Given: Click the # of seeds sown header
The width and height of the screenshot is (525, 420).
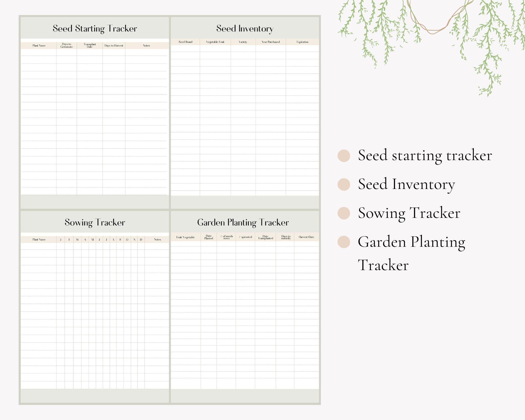Looking at the screenshot, I should pyautogui.click(x=227, y=237).
